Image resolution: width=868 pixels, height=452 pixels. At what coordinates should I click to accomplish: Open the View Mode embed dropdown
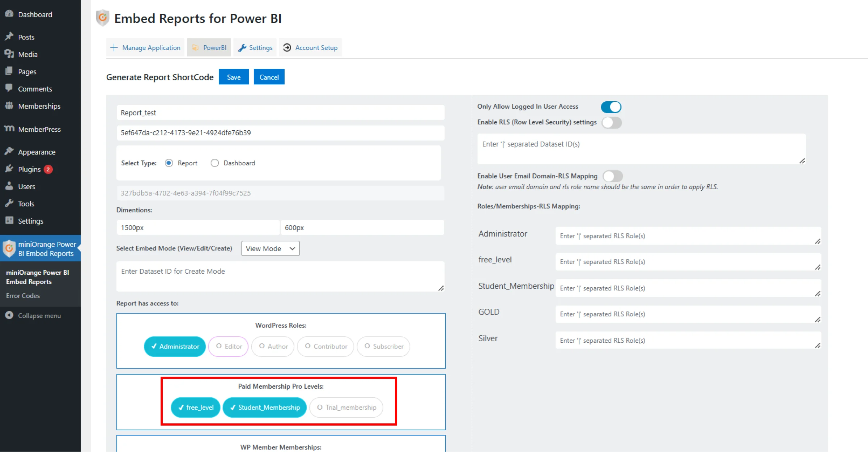(x=270, y=248)
